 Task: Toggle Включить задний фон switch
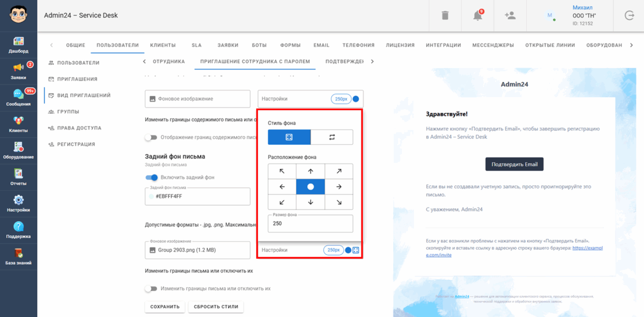[x=152, y=178]
